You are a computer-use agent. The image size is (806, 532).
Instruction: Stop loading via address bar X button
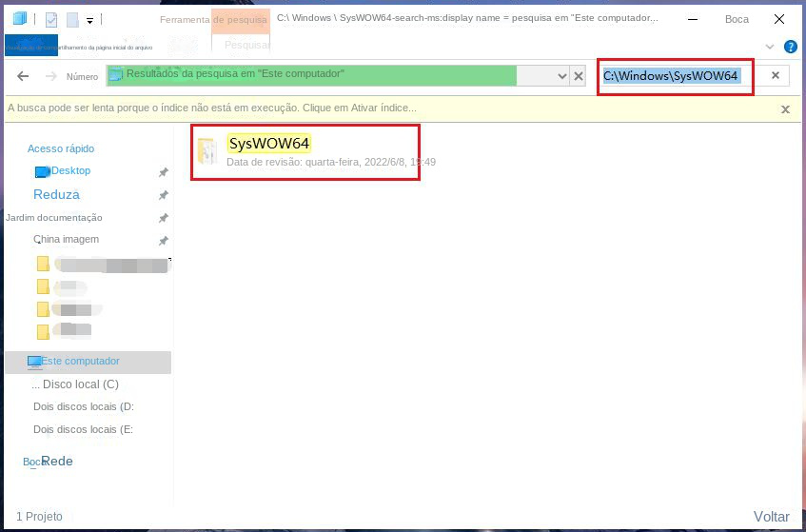click(x=579, y=76)
